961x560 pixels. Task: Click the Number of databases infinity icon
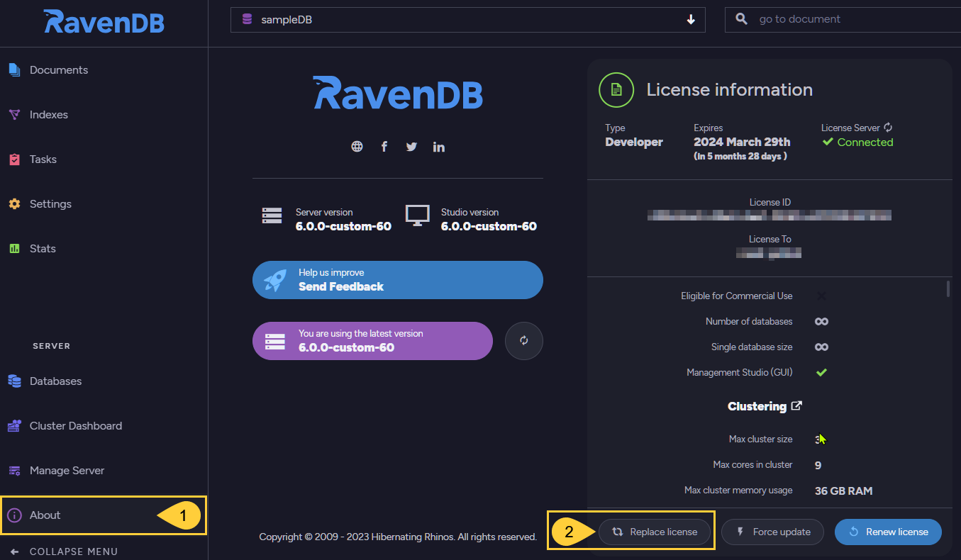821,322
